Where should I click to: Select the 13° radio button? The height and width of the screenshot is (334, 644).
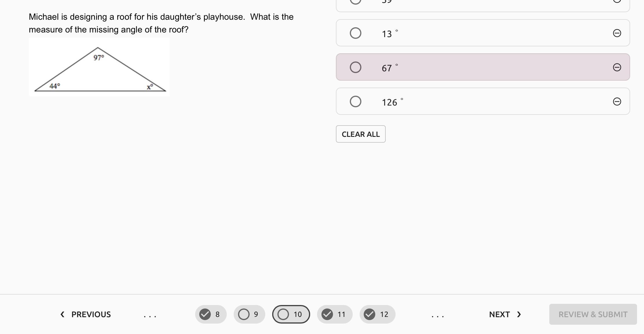tap(356, 33)
